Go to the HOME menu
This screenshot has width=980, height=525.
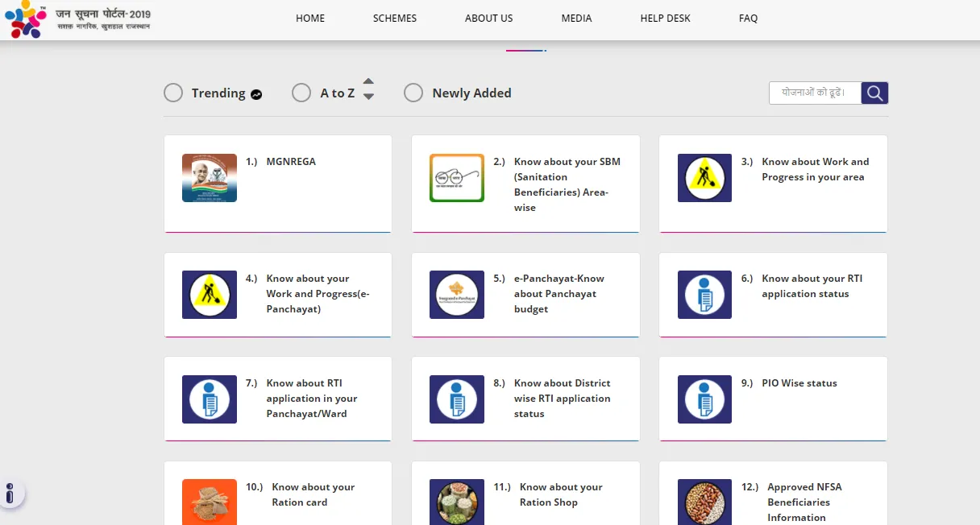coord(310,19)
